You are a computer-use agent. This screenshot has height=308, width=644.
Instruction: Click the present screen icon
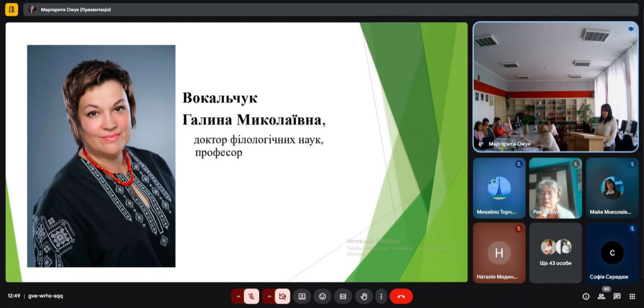(302, 296)
